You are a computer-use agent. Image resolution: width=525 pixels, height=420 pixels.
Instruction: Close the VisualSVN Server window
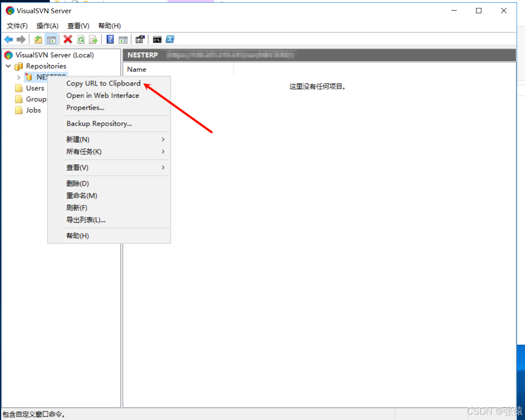tap(503, 11)
